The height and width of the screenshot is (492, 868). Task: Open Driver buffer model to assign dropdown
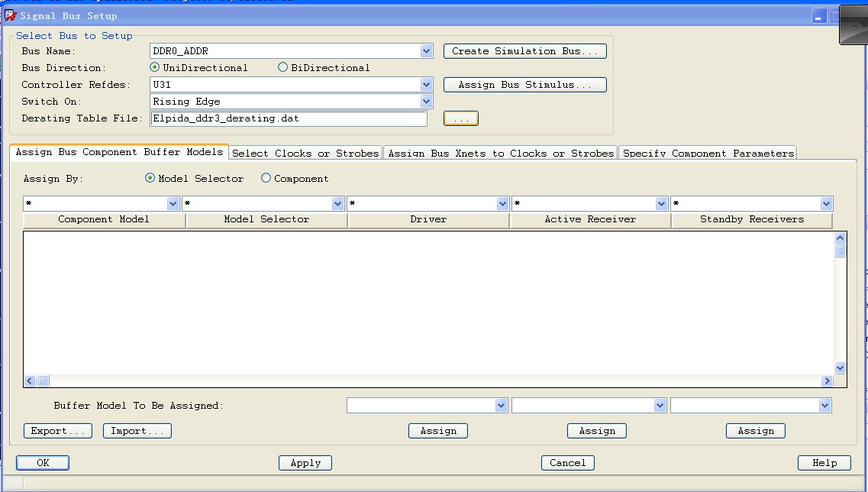coord(501,406)
